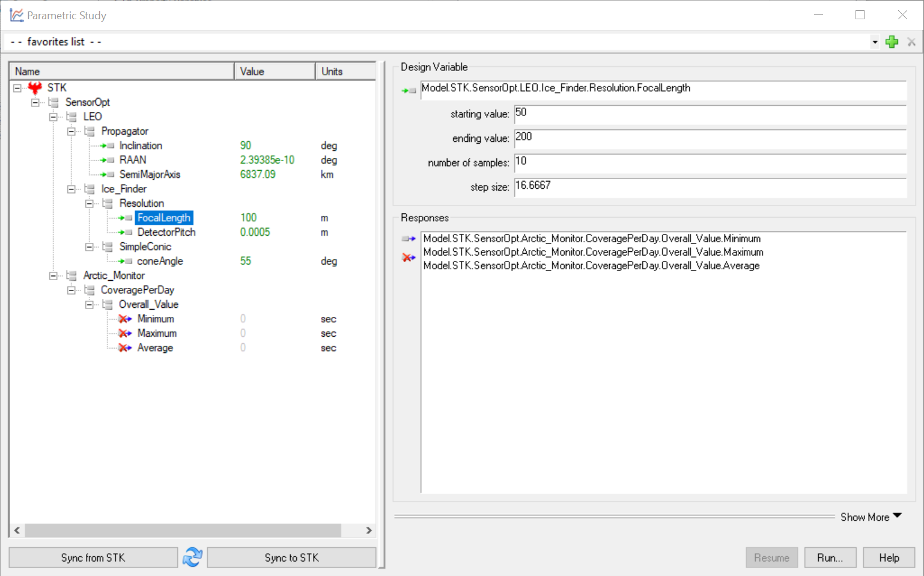Collapse the SensorOpt tree node
The width and height of the screenshot is (924, 576).
35,102
